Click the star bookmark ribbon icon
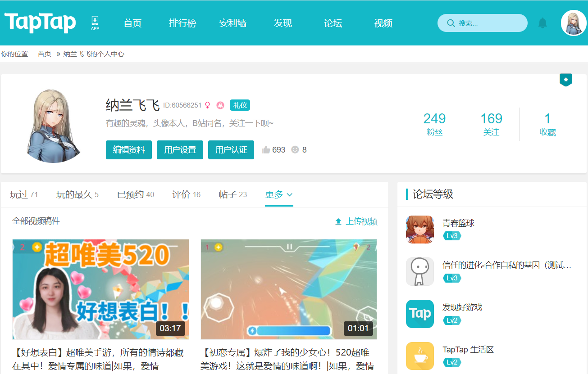Image resolution: width=588 pixels, height=374 pixels. [566, 80]
